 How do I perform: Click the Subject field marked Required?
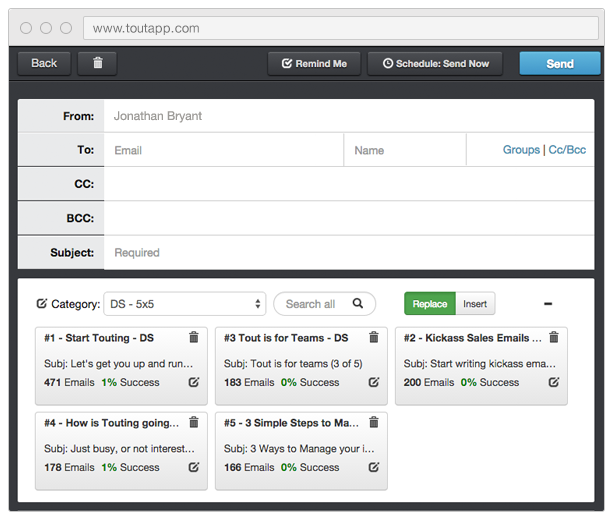pyautogui.click(x=349, y=253)
